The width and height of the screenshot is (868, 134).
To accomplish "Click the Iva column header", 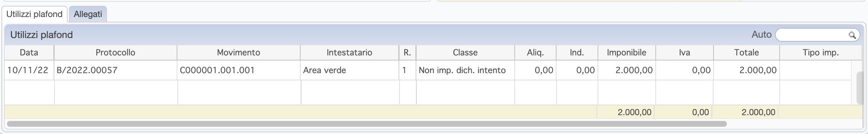I will [x=684, y=53].
